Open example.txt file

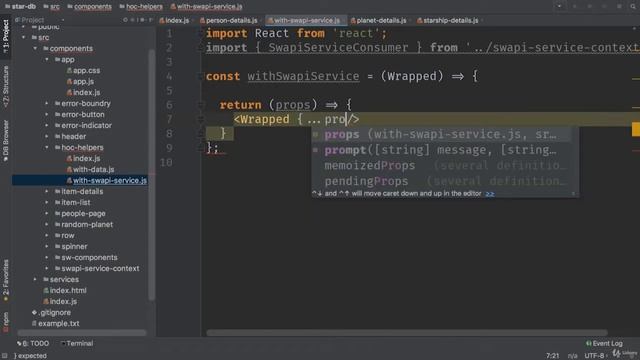coord(55,324)
